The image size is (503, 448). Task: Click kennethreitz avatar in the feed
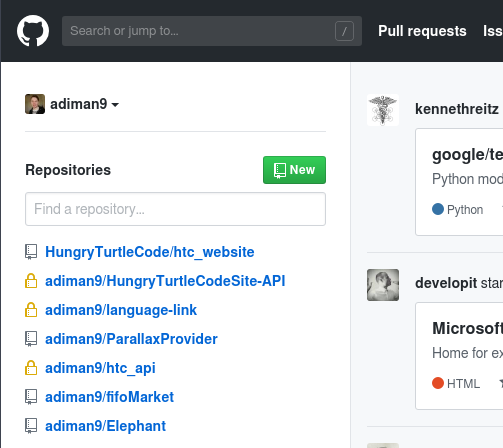point(383,110)
